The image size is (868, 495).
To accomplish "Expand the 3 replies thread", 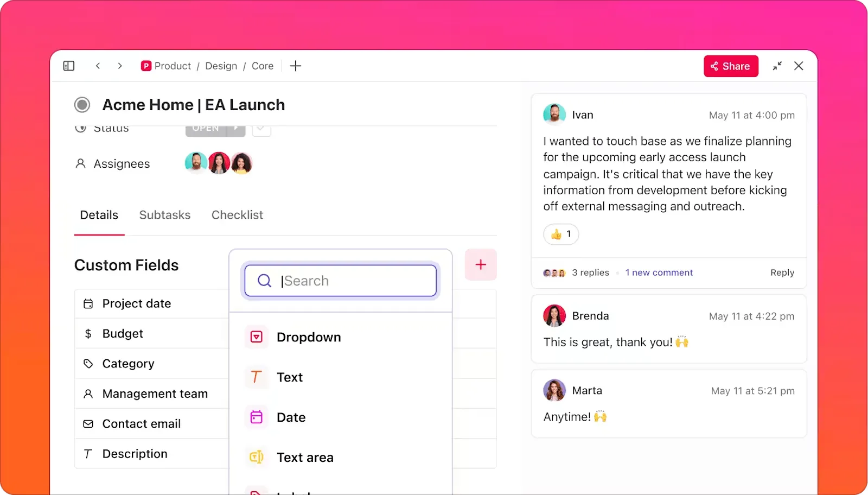I will pyautogui.click(x=590, y=272).
